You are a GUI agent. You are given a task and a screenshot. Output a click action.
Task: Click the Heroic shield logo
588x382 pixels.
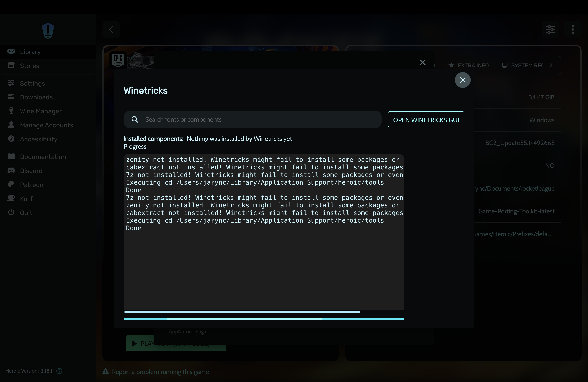[x=48, y=31]
